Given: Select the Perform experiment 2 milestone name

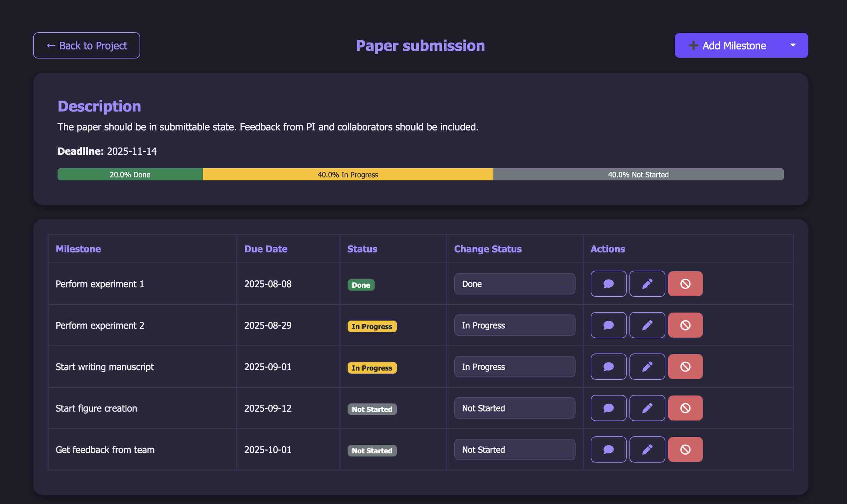Looking at the screenshot, I should click(x=100, y=325).
